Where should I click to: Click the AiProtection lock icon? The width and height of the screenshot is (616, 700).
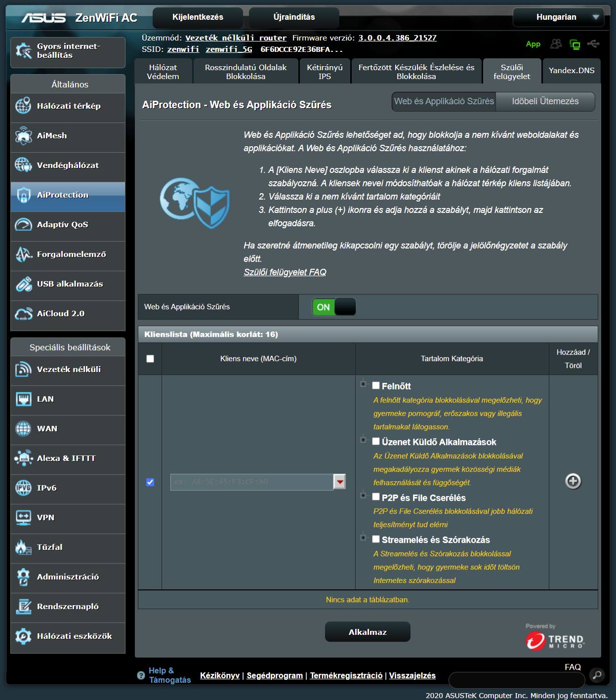(x=23, y=195)
